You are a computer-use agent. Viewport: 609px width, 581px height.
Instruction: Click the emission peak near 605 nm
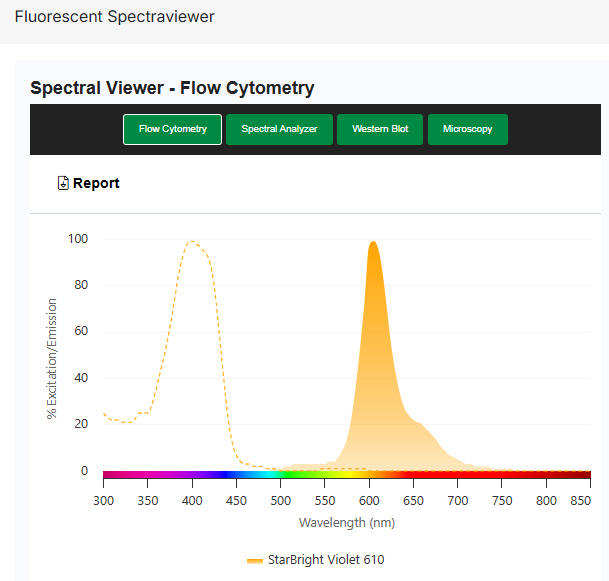(x=373, y=244)
